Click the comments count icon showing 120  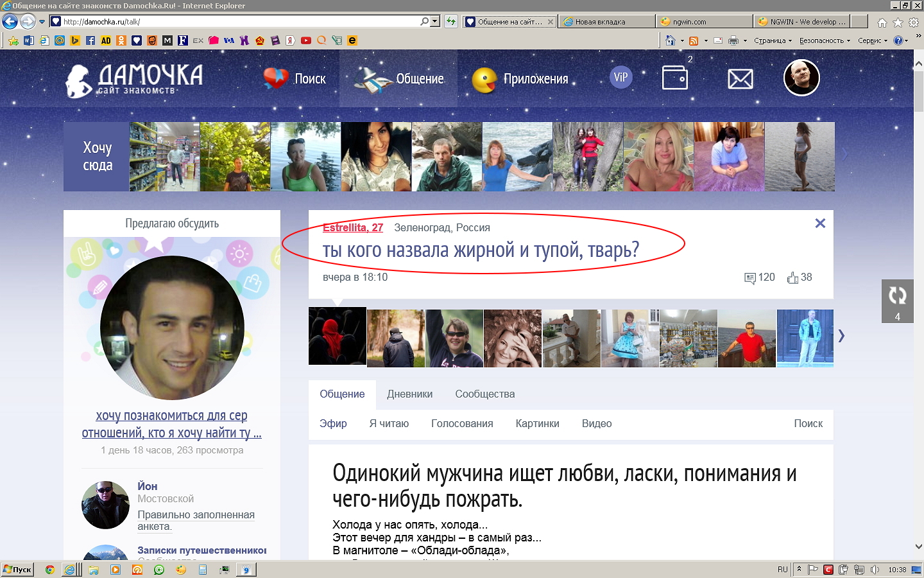(749, 278)
